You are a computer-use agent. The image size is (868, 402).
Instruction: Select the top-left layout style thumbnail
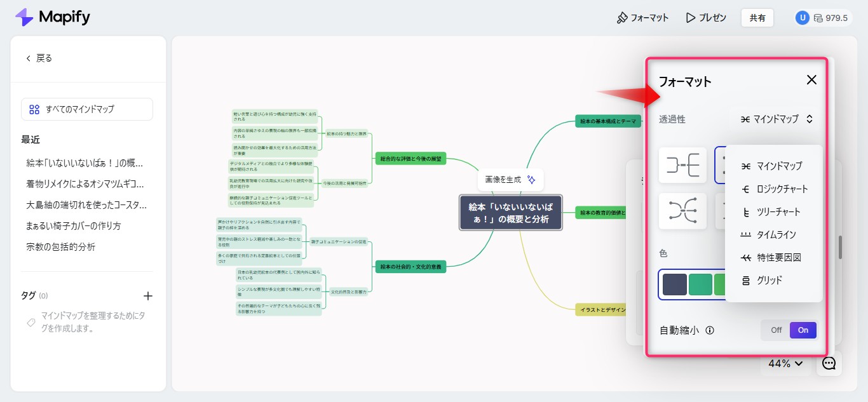click(x=682, y=166)
